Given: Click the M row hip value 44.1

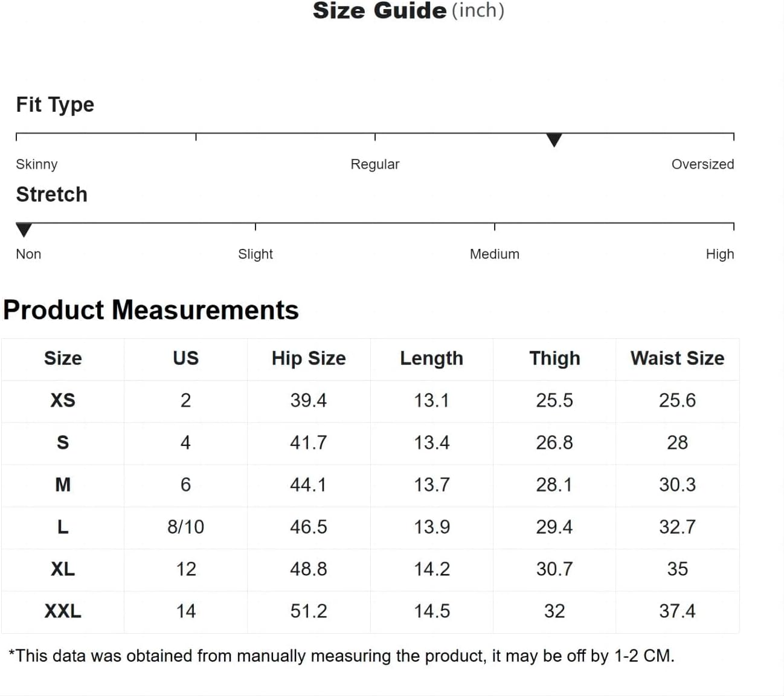Looking at the screenshot, I should coord(308,485).
